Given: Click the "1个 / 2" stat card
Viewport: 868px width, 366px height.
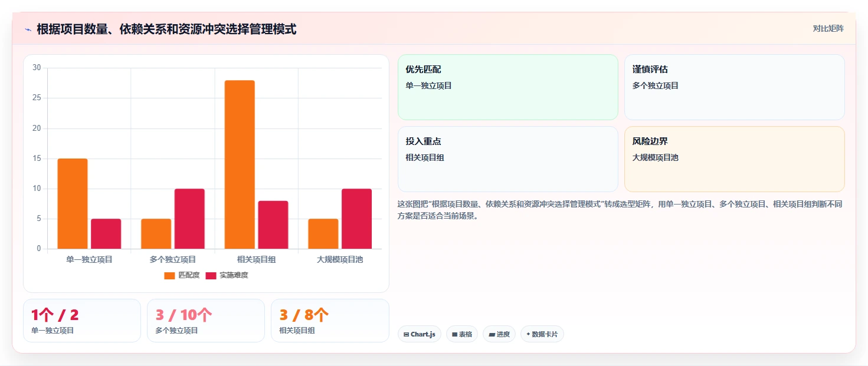Looking at the screenshot, I should coord(82,321).
